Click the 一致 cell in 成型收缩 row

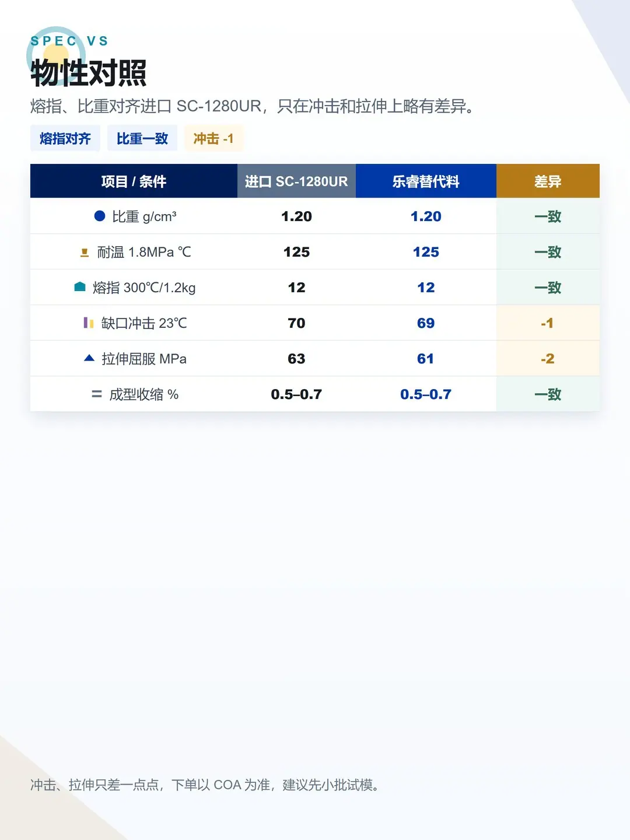[x=548, y=394]
